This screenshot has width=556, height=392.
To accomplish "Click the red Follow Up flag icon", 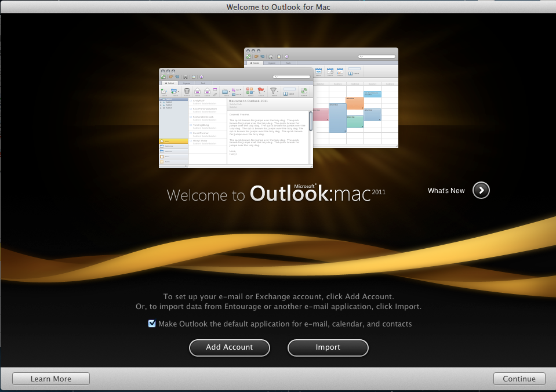I will pos(261,91).
